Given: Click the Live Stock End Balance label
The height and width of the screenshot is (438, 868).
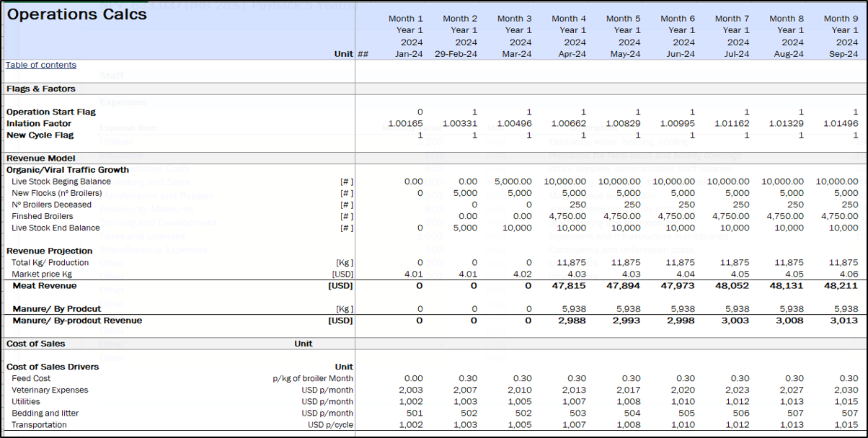Looking at the screenshot, I should [56, 228].
